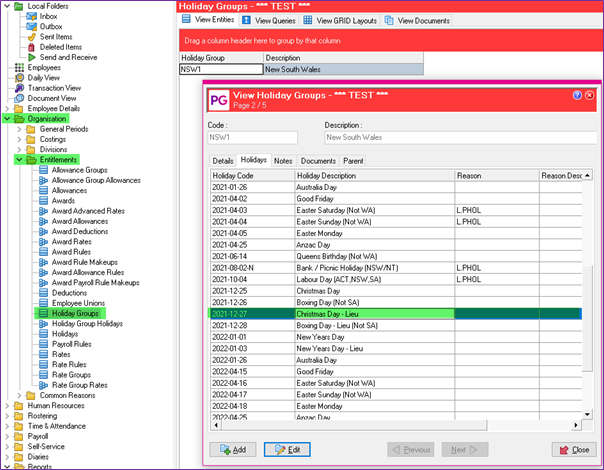Switch to the Holidays tab

254,160
